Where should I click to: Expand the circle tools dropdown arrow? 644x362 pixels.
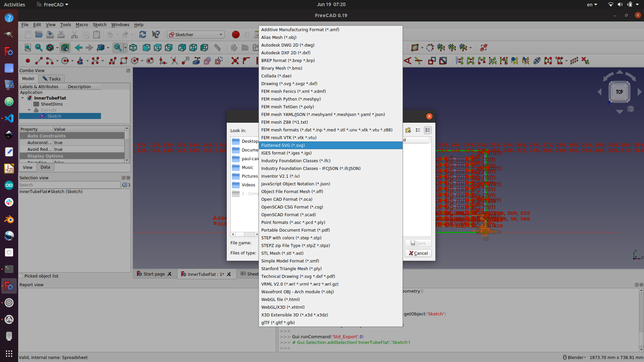click(x=72, y=61)
